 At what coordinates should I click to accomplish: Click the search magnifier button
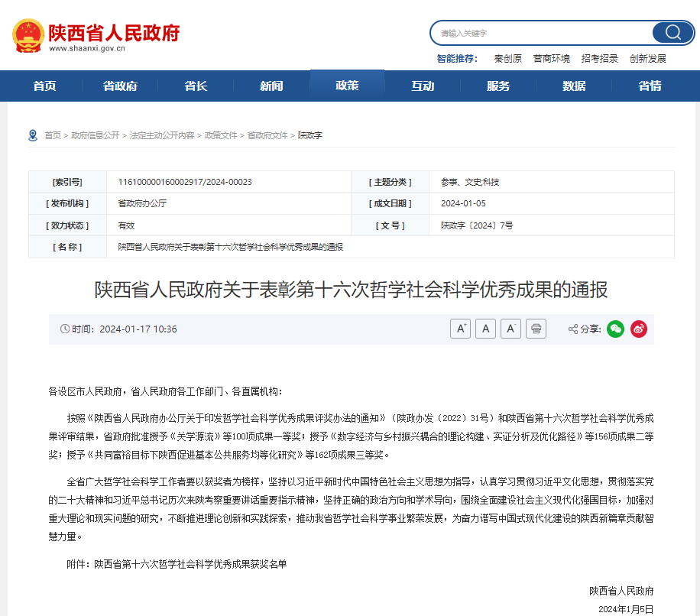click(672, 33)
